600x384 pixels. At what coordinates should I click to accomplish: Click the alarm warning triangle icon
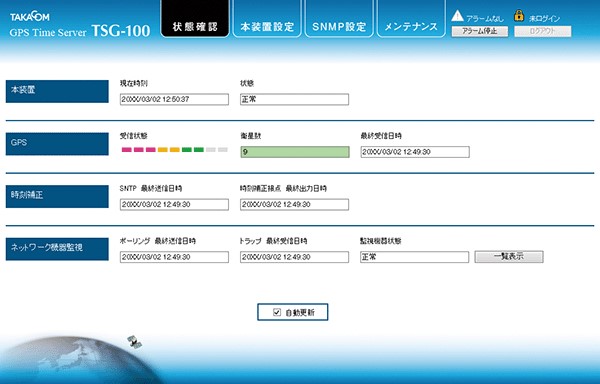click(x=457, y=16)
